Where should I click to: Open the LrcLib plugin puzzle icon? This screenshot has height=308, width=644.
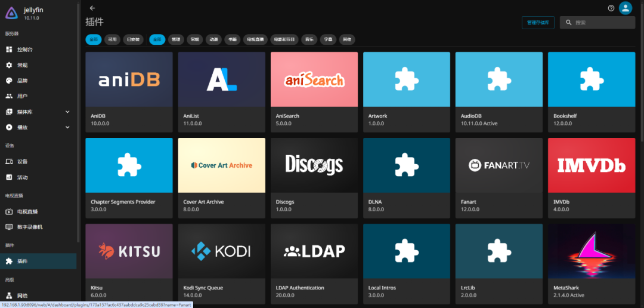[x=499, y=251]
